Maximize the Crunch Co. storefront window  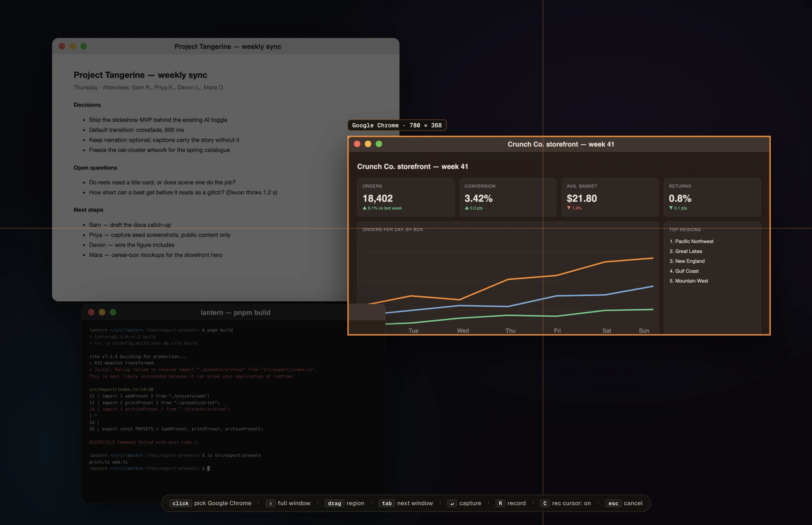(x=379, y=144)
